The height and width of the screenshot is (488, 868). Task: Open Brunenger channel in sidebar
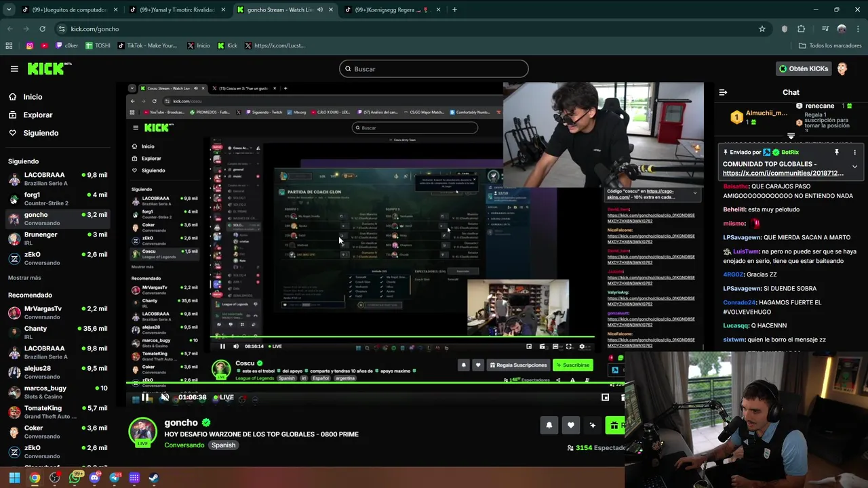[x=58, y=239]
